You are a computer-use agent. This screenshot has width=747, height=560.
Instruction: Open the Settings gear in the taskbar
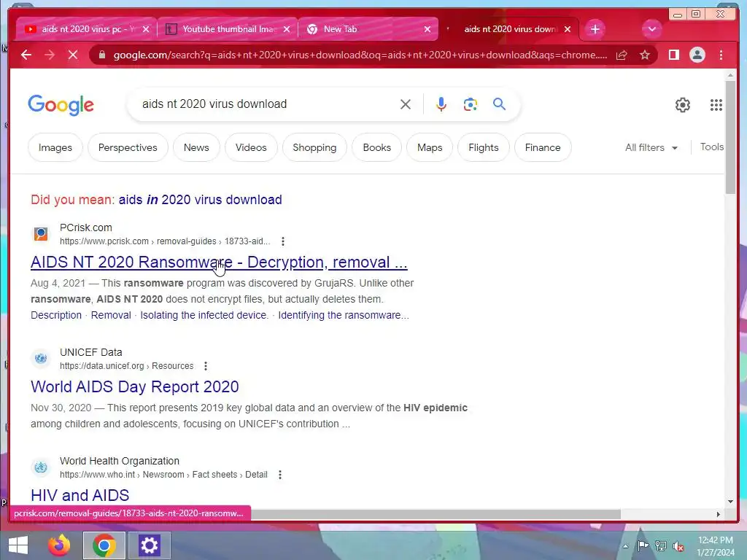[149, 545]
